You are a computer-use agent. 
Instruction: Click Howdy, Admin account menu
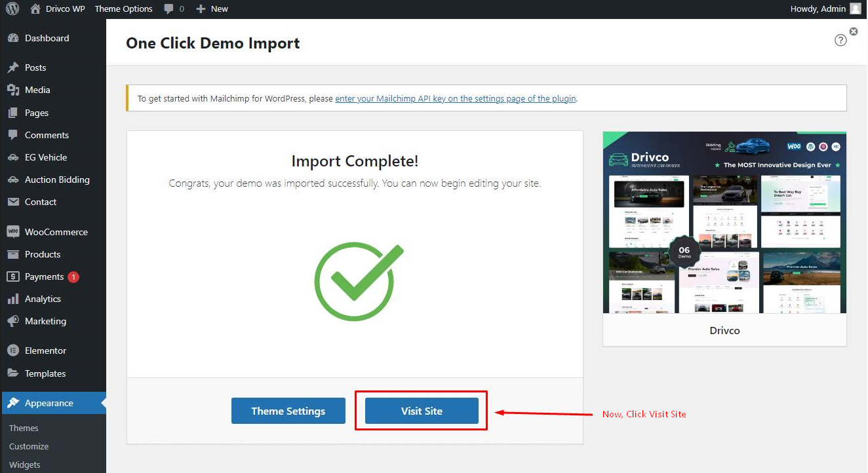tap(826, 9)
